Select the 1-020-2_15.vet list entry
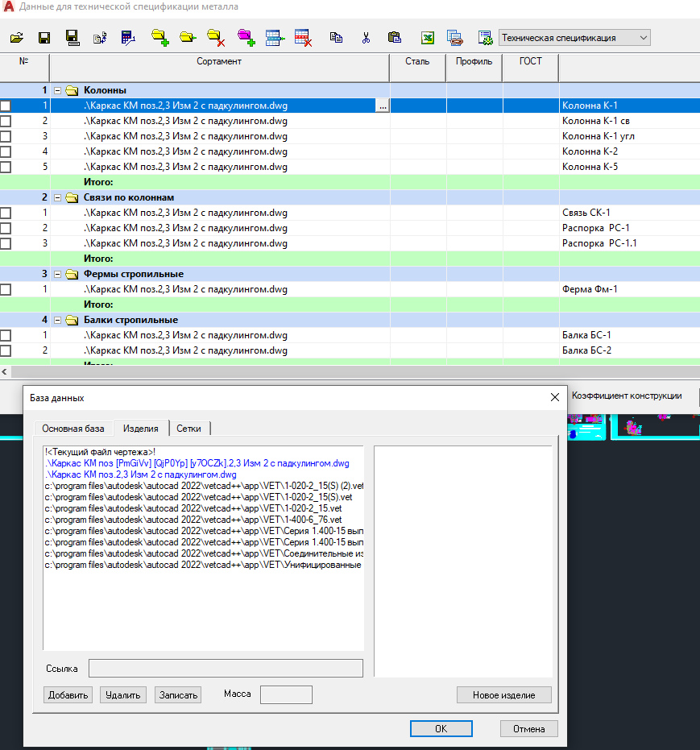Screen dimensions: 700x750 (193, 508)
